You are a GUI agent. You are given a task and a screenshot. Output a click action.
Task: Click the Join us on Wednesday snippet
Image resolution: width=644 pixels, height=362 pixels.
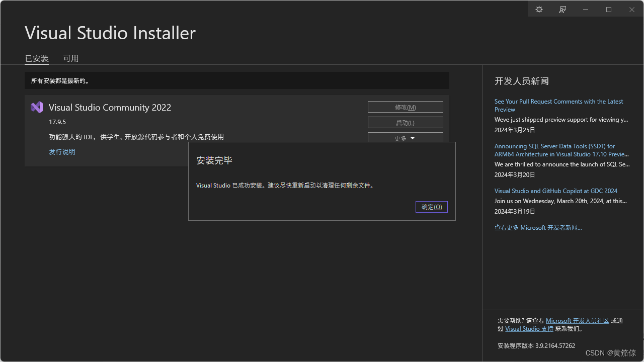tap(561, 201)
